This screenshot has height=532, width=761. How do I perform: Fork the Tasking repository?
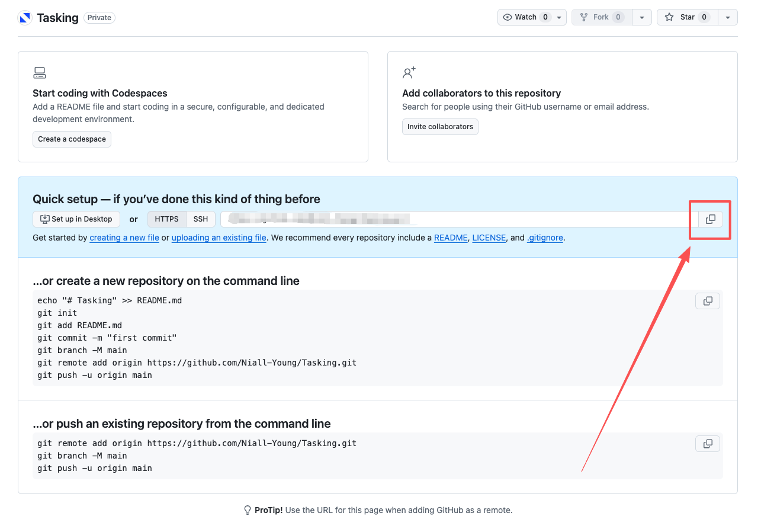tap(602, 17)
